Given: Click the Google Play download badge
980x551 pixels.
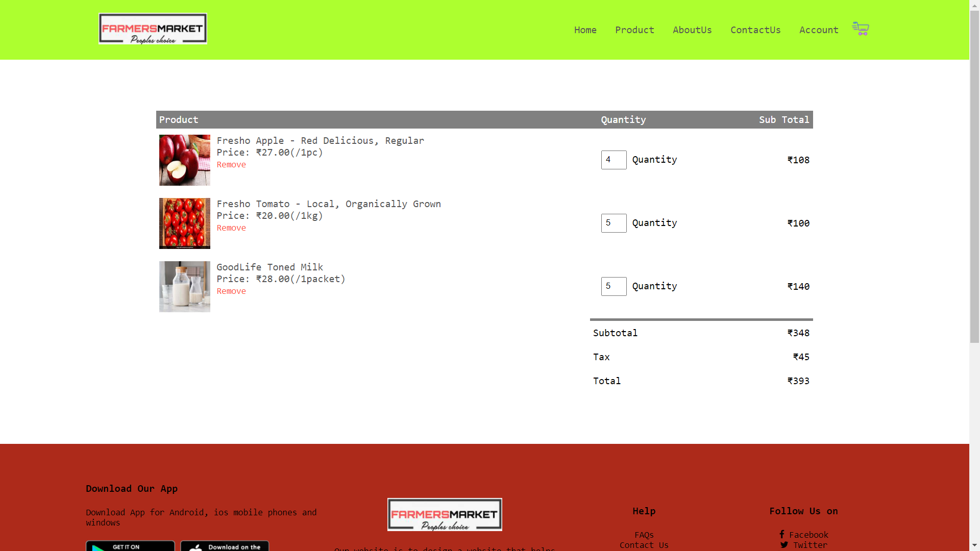Looking at the screenshot, I should point(130,546).
